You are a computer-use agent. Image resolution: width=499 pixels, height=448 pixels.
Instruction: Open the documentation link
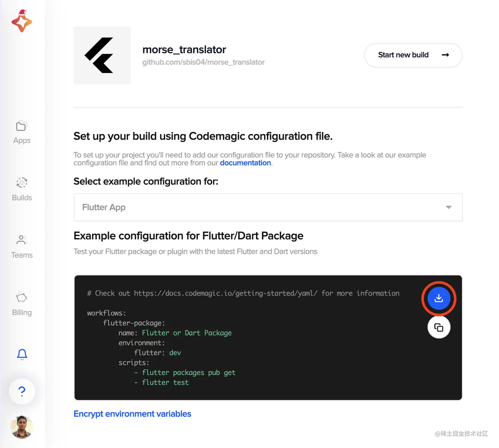coord(245,163)
